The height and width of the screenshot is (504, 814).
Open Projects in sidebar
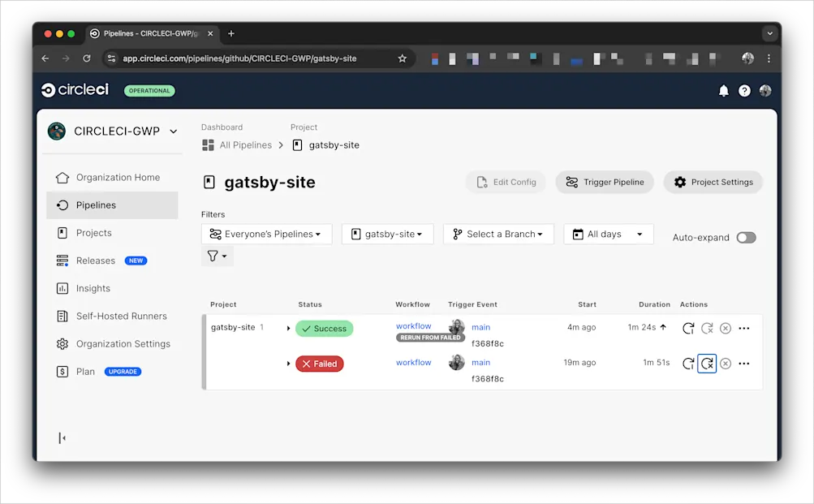tap(112, 233)
